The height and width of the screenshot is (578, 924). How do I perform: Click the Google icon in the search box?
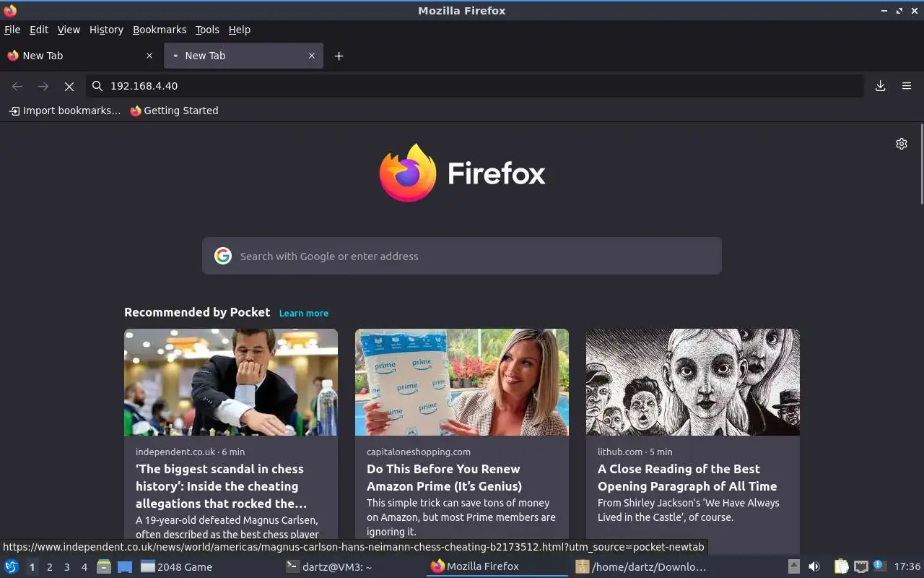[x=223, y=256]
